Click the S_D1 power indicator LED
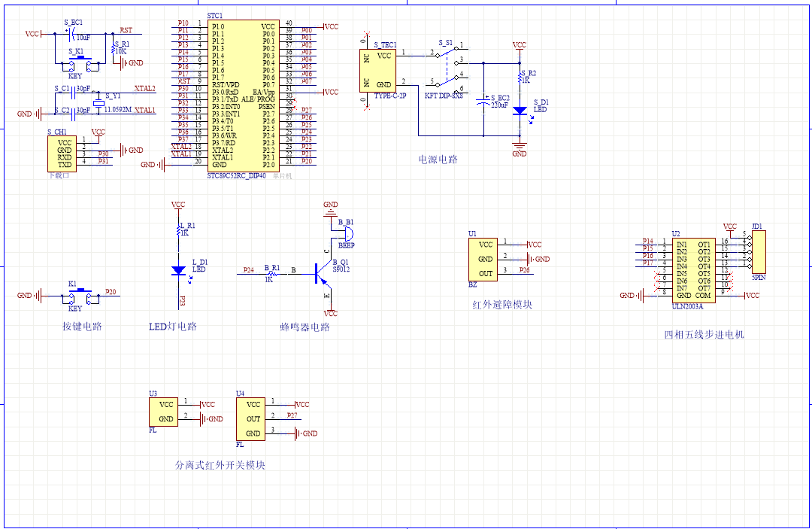812x529 pixels. click(x=520, y=111)
